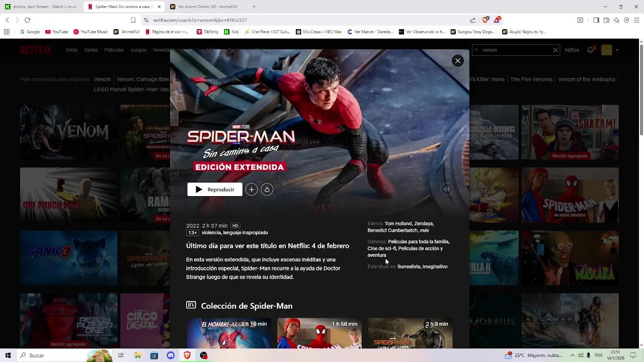Click the Venom suggestion link in explore row
The image size is (644, 362).
[x=102, y=79]
